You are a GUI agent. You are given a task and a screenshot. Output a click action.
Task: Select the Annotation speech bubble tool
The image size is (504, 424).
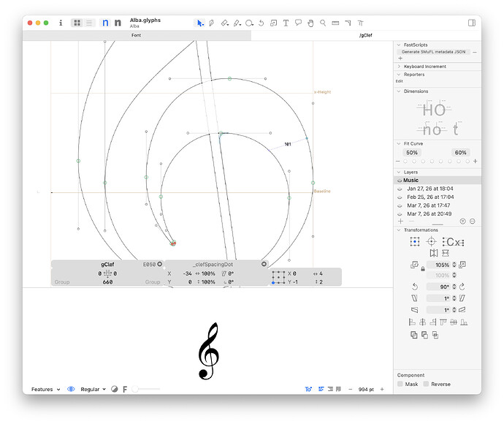click(298, 23)
